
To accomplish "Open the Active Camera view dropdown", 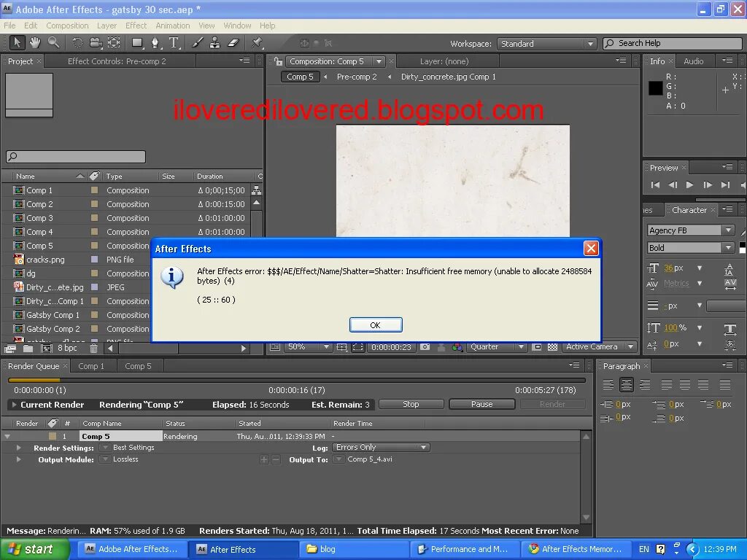I will click(x=598, y=347).
